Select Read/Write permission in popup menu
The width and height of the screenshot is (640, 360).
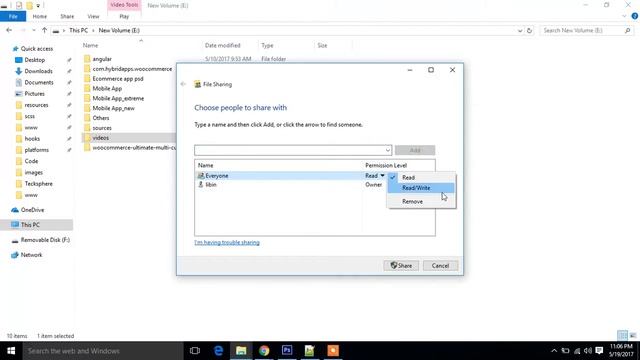[421, 188]
